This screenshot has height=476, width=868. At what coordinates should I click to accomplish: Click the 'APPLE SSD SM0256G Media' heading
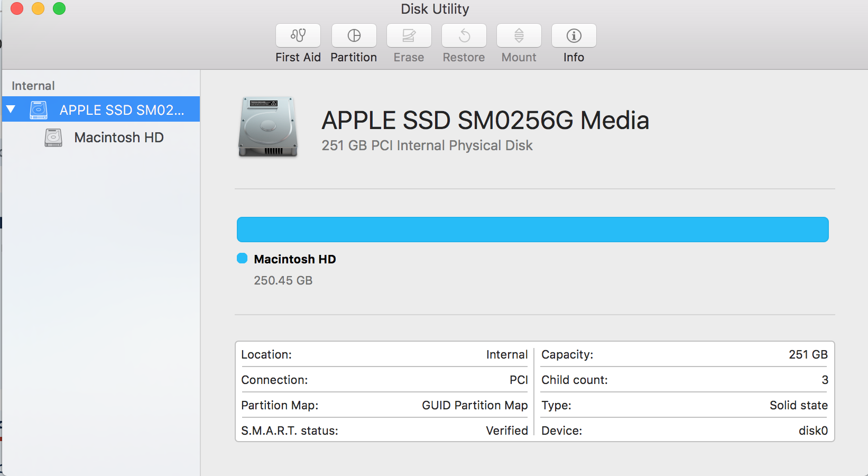[x=485, y=120]
